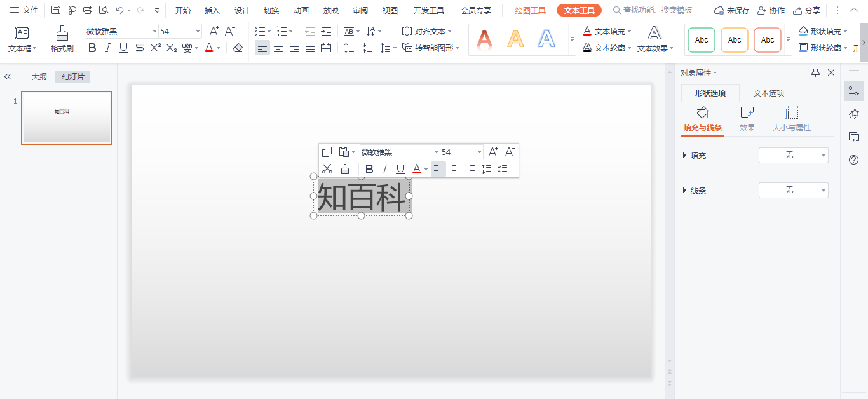Toggle bold in the ribbon font group
Screen dimensions: 868x399
pyautogui.click(x=93, y=48)
